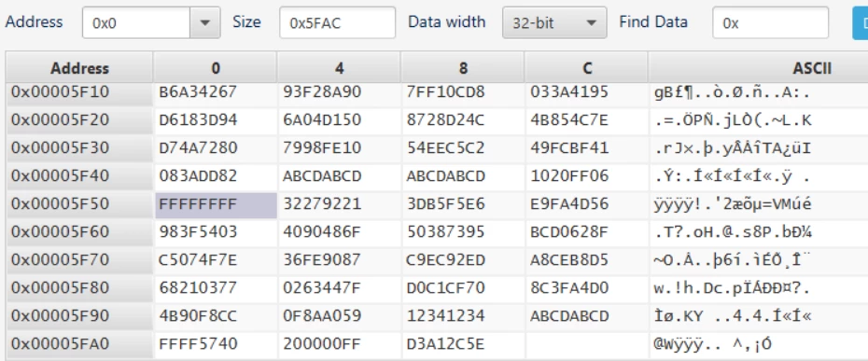The height and width of the screenshot is (361, 868).
Task: Click cell value 68210377
Action: [x=198, y=288]
